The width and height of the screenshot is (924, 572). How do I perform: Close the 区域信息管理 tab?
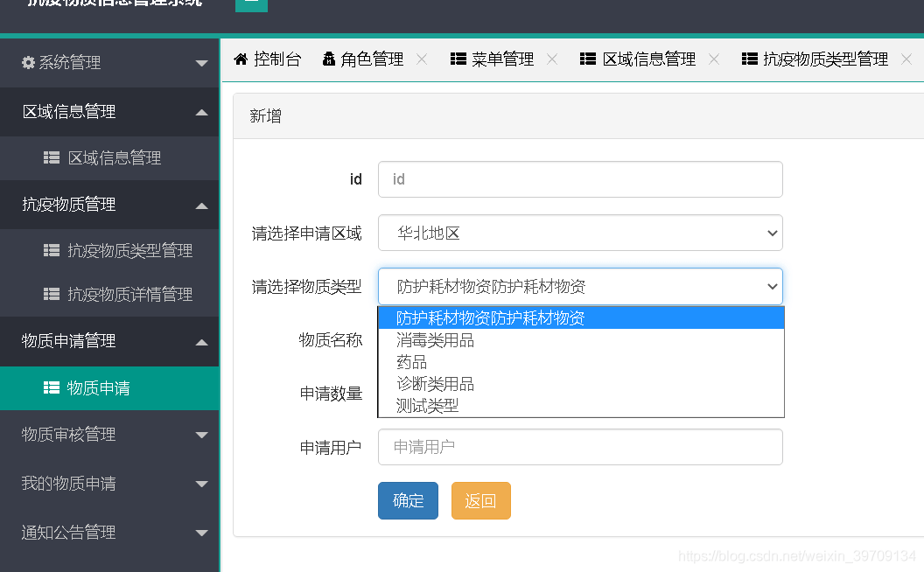714,59
